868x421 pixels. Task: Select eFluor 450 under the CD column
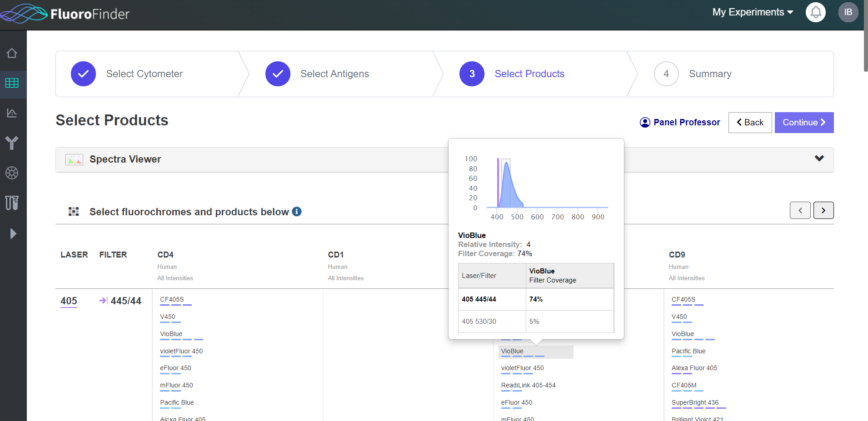click(516, 402)
